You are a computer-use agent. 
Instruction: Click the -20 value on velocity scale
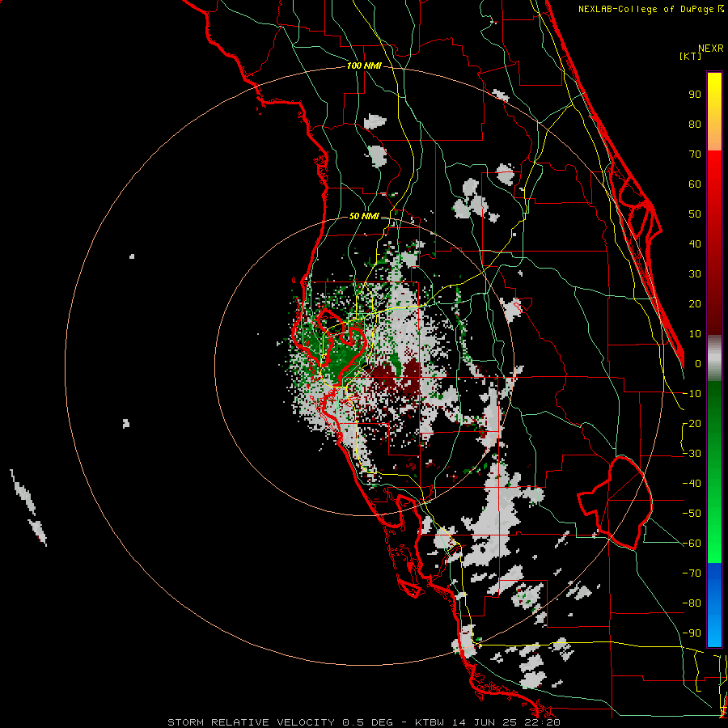pos(692,424)
